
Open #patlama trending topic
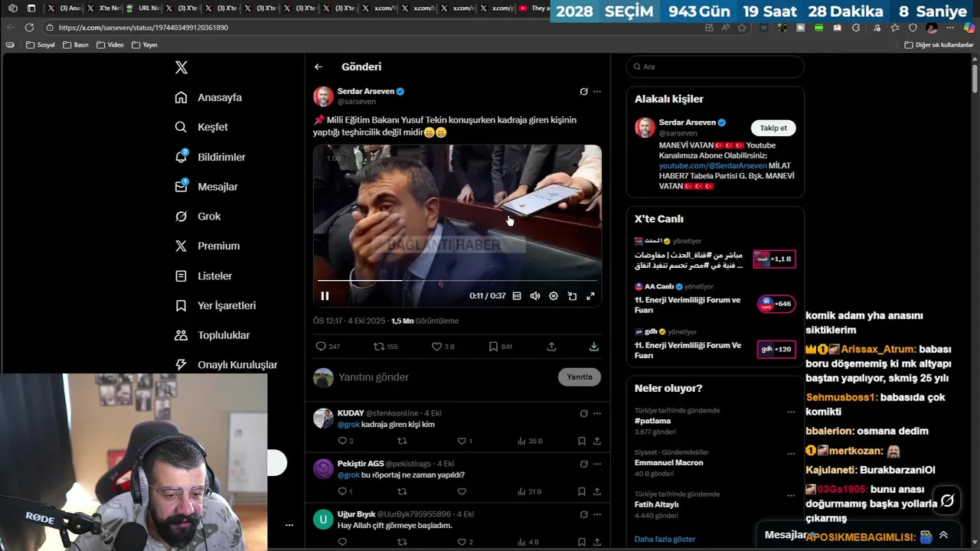pos(653,421)
